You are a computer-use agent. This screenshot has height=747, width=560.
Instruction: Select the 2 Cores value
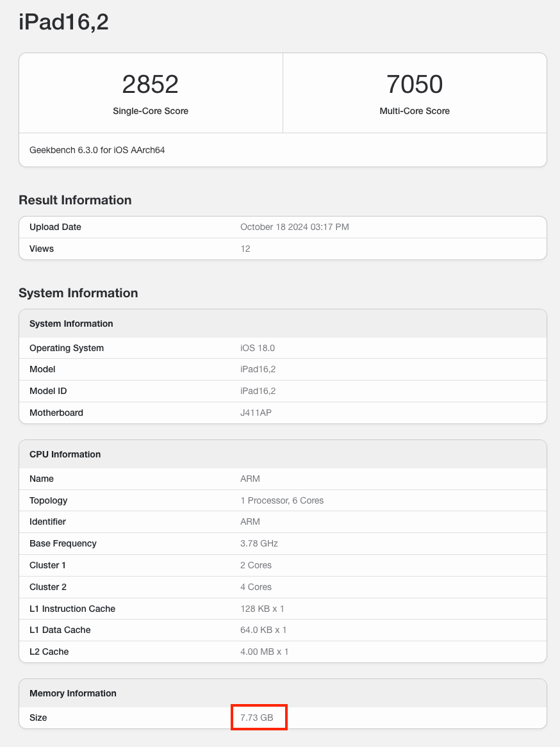(256, 566)
